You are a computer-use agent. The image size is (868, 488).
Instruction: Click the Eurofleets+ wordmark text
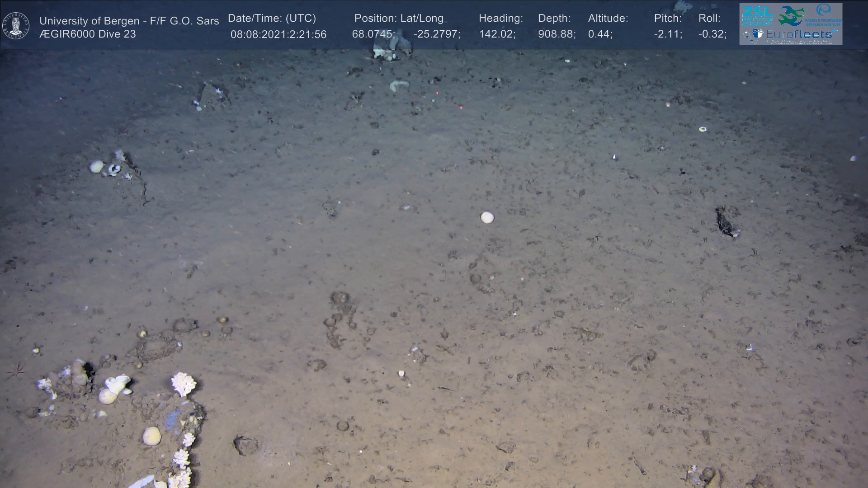click(x=801, y=34)
